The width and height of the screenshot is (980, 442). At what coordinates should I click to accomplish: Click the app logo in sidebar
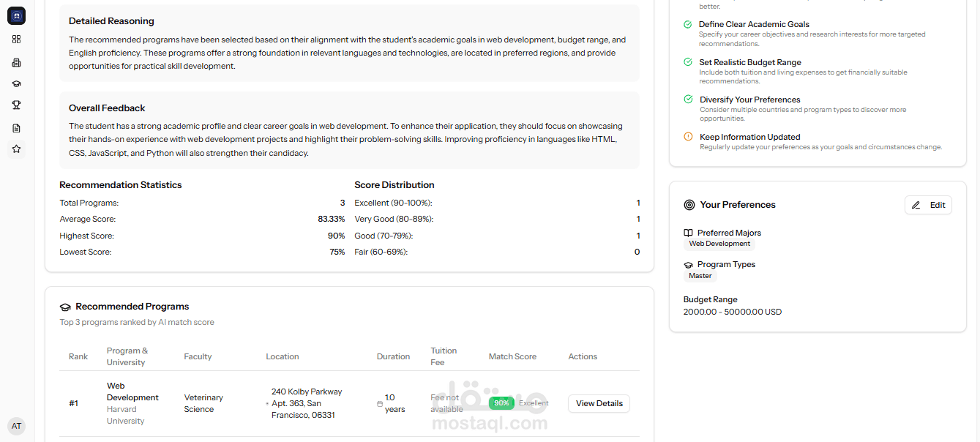coord(16,15)
